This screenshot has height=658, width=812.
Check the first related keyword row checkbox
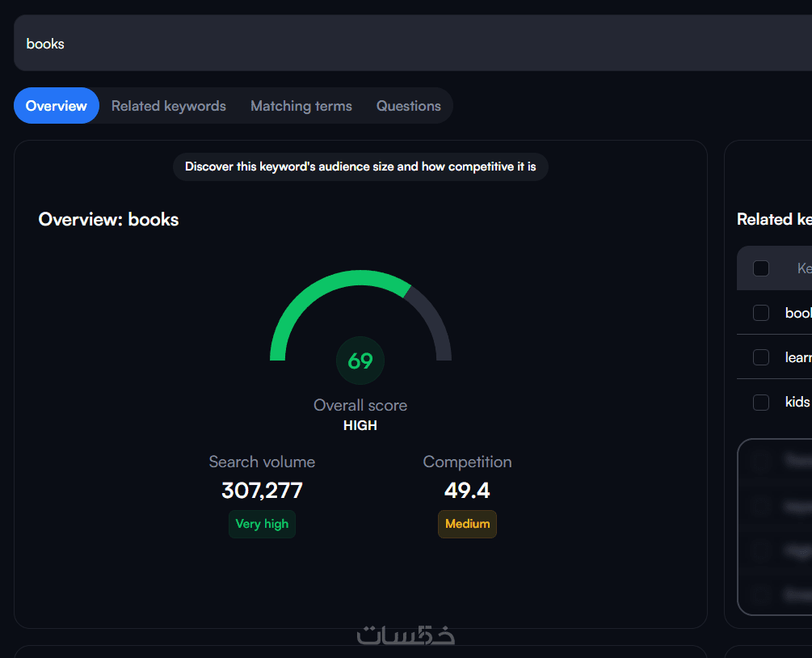(761, 313)
